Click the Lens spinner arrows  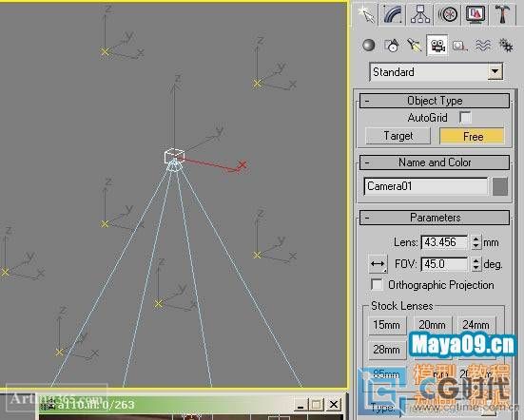pos(476,242)
